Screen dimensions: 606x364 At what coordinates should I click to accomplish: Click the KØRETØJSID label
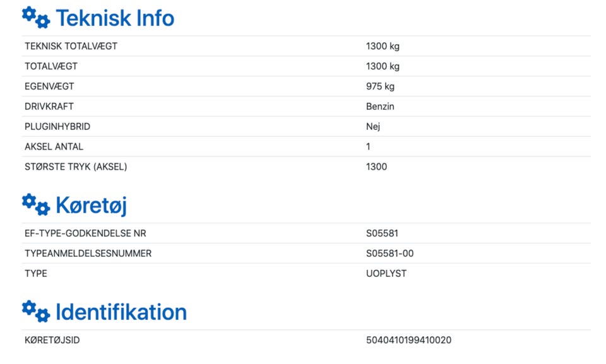pyautogui.click(x=52, y=340)
